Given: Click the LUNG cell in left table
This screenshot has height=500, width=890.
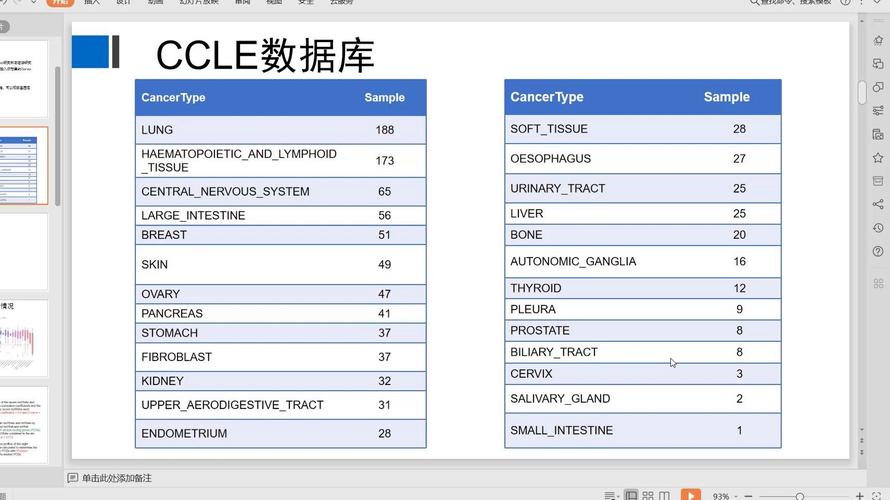Looking at the screenshot, I should pos(157,129).
